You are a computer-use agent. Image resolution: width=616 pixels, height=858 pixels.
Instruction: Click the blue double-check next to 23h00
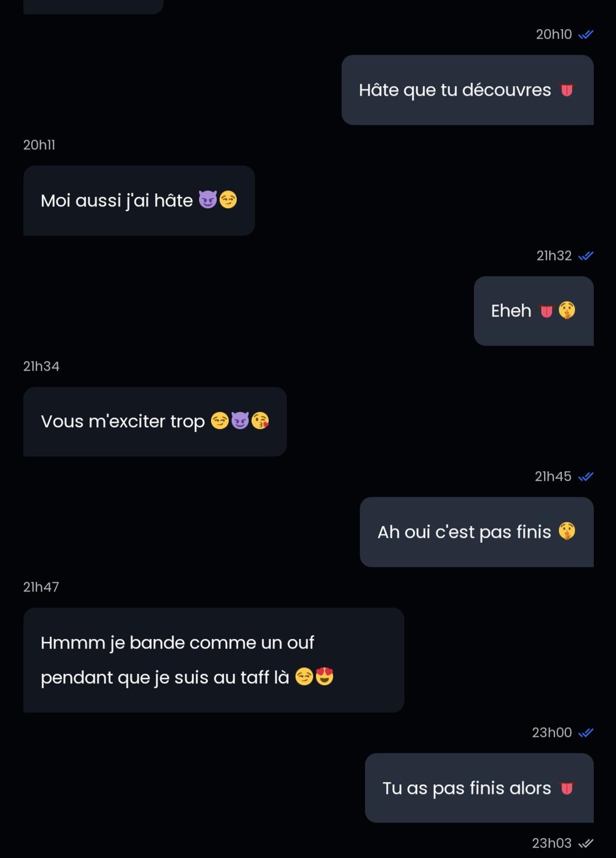[x=586, y=733]
